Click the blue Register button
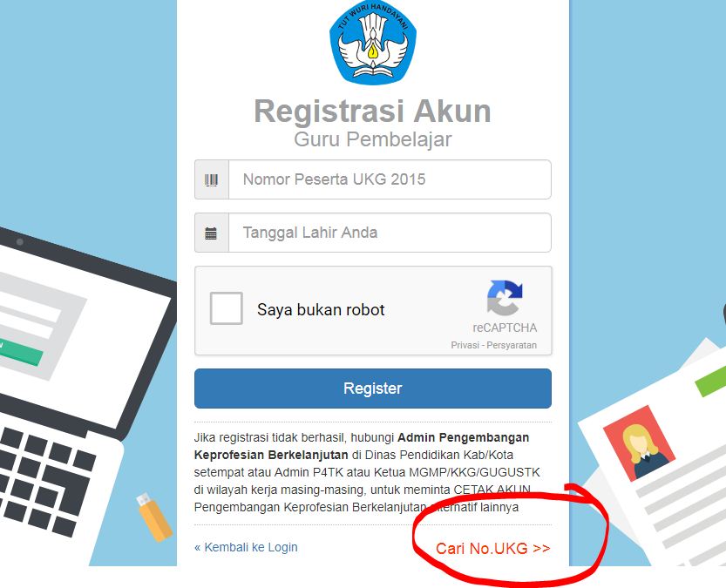 pos(373,389)
